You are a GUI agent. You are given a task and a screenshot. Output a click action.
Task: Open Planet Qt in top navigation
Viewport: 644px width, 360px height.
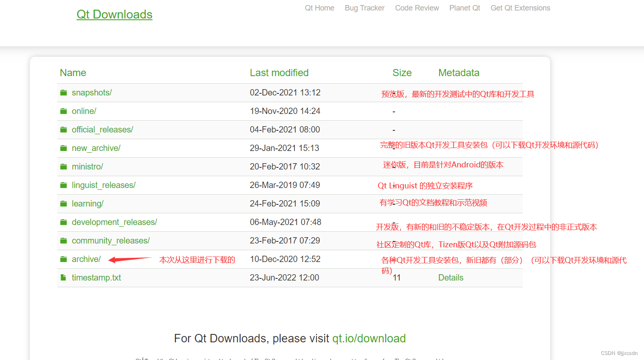click(465, 8)
